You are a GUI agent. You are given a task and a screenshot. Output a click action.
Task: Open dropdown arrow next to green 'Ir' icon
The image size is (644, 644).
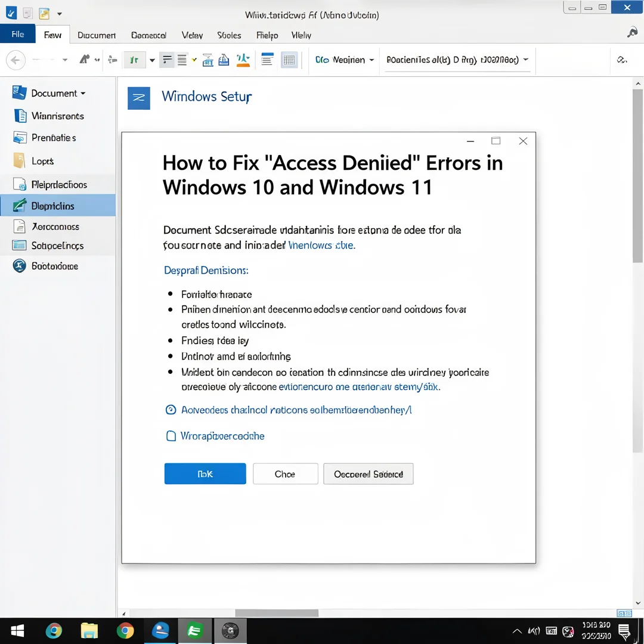152,60
